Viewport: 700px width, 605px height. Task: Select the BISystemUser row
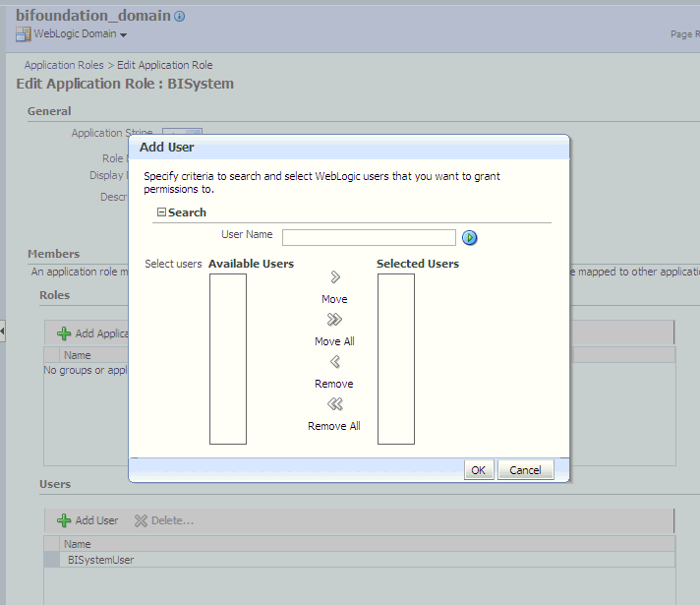[x=360, y=560]
